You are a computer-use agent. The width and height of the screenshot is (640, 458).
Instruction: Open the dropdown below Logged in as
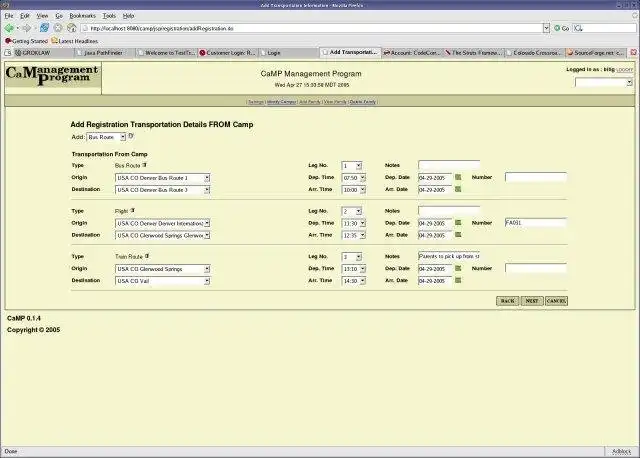tap(604, 82)
